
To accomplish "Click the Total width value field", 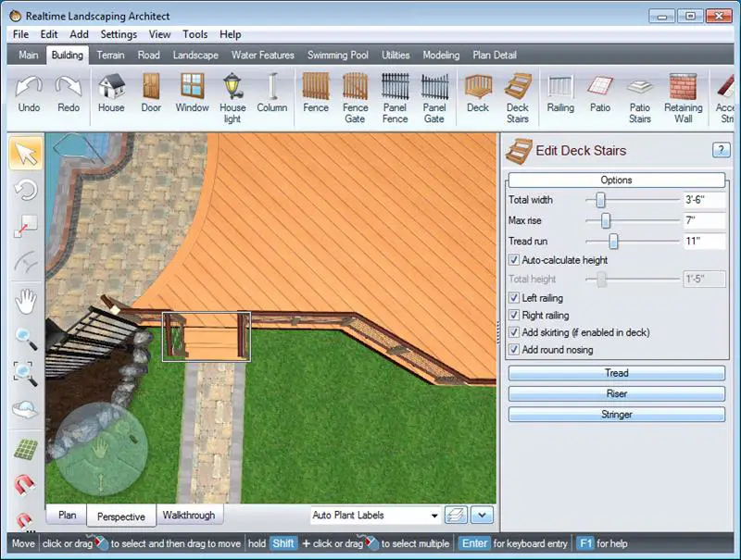I will coord(704,200).
